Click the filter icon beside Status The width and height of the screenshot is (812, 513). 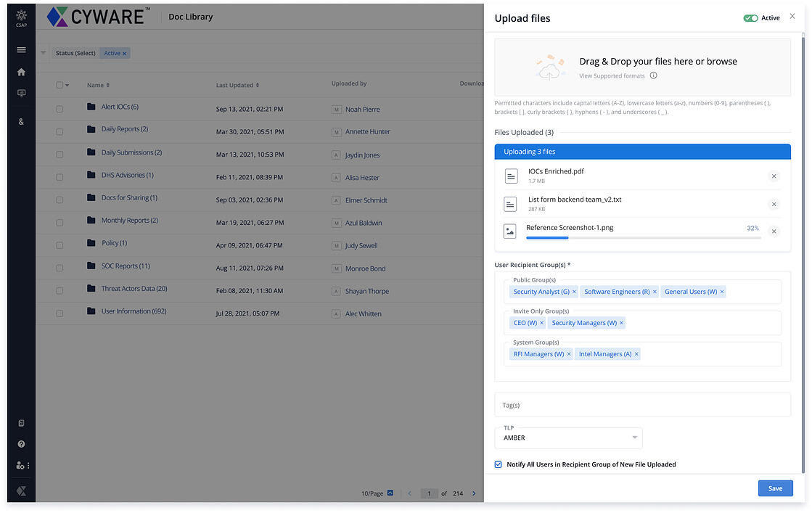tap(43, 53)
